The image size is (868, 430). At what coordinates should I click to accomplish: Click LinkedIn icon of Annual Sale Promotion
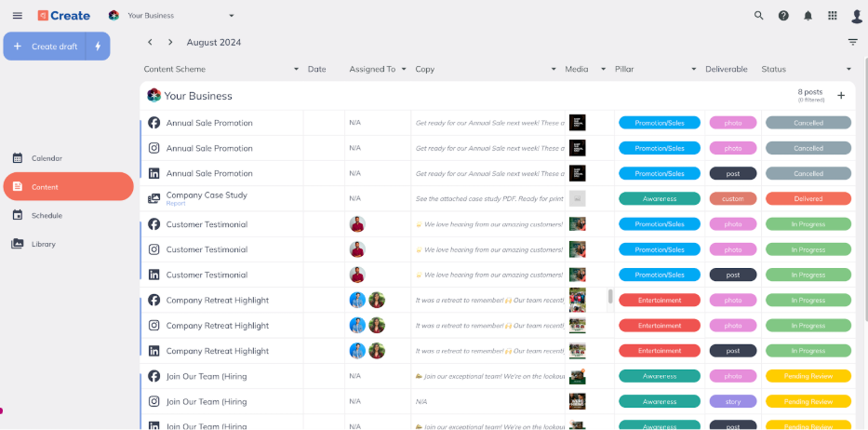coord(154,173)
